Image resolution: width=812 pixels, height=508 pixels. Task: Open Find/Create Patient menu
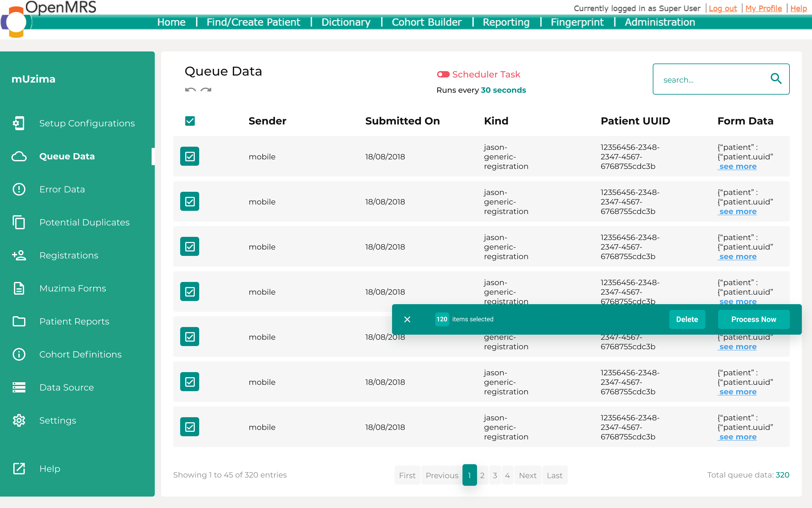tap(253, 22)
